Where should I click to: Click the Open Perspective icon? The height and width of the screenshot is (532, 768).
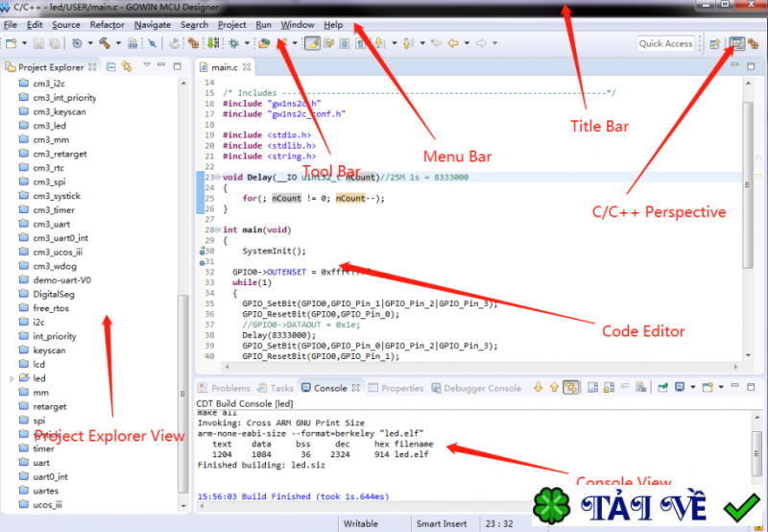[x=714, y=43]
